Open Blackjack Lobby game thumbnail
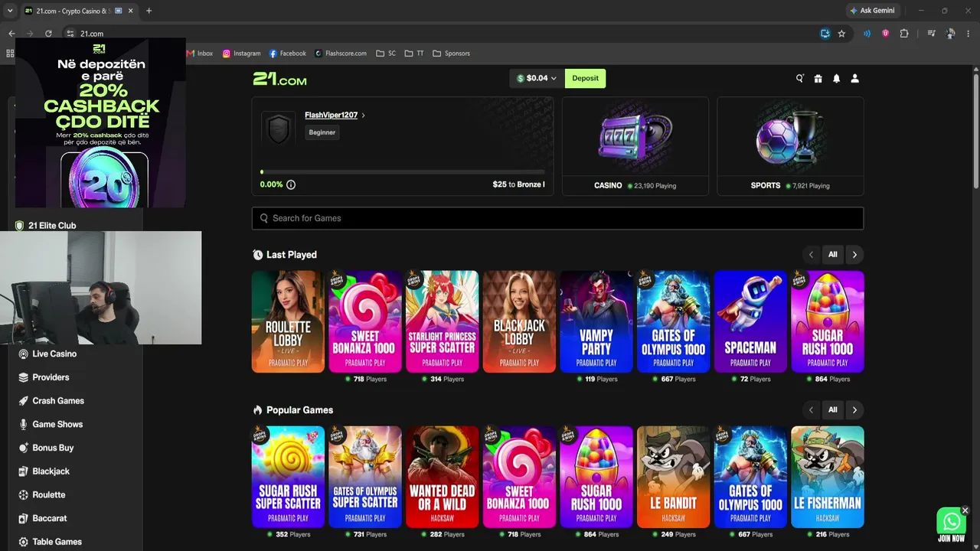The image size is (980, 551). [x=519, y=321]
